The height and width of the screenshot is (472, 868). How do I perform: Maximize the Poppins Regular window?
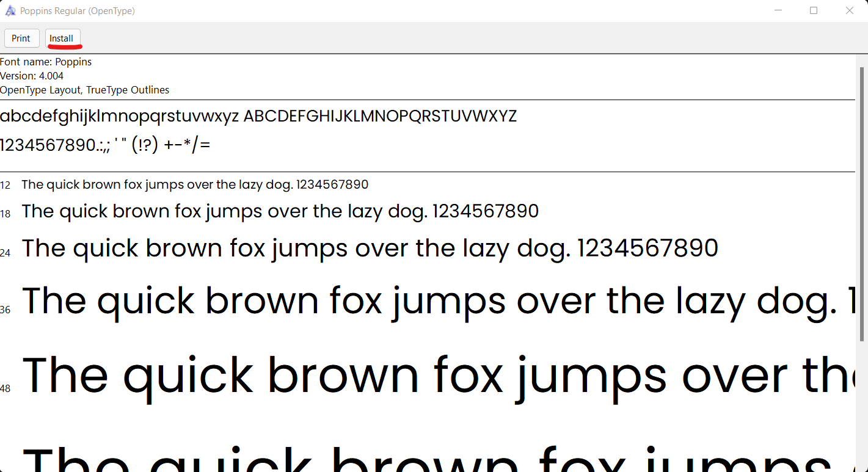[x=814, y=10]
